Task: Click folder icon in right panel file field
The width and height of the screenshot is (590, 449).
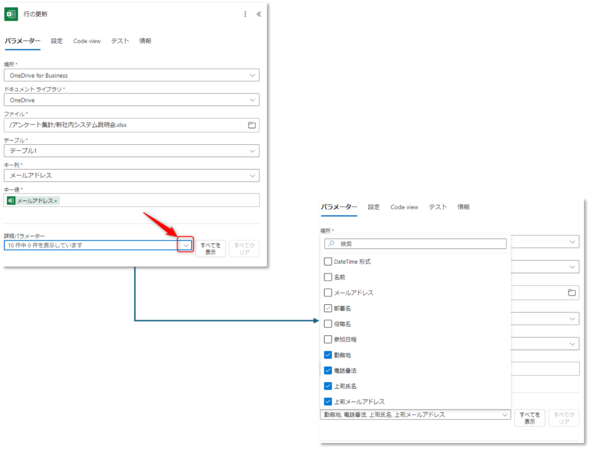Action: [x=572, y=292]
